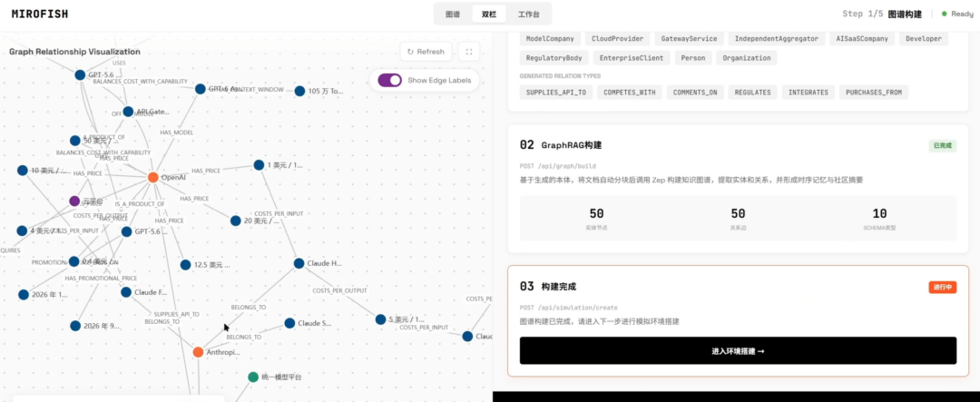Select the 双栏 view tab
The image size is (980, 402).
click(x=489, y=14)
